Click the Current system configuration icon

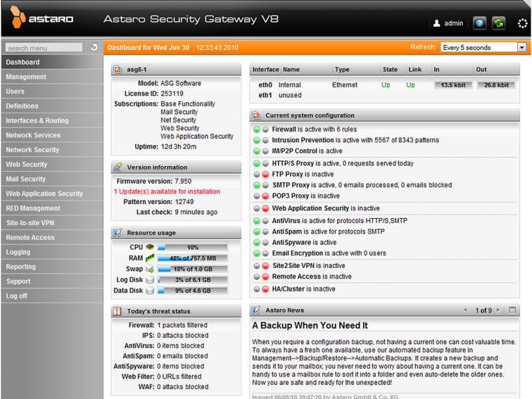(x=257, y=116)
